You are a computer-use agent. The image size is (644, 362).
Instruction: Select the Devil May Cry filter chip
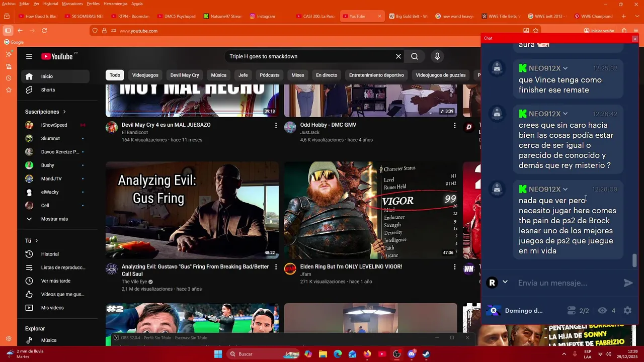coord(185,75)
